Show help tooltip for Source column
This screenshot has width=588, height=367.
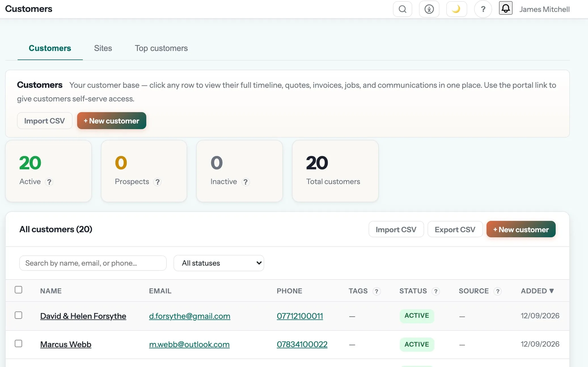[498, 291]
